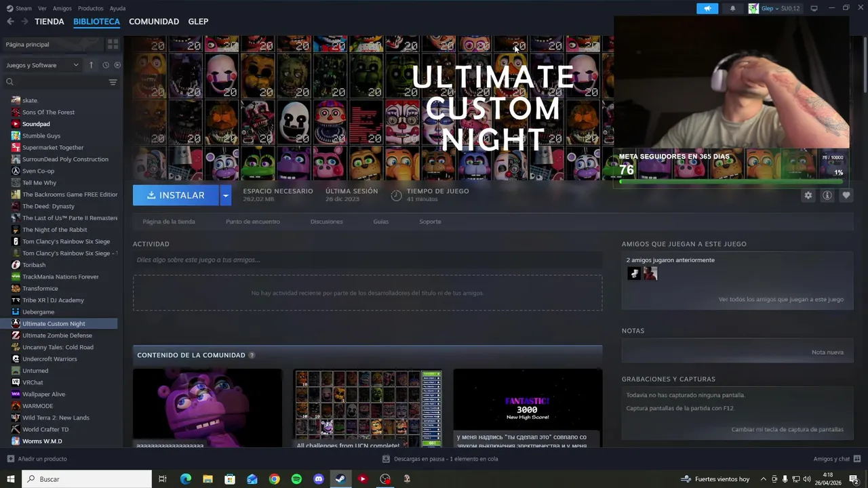The height and width of the screenshot is (488, 868).
Task: Open Windows Start menu
Action: click(10, 479)
